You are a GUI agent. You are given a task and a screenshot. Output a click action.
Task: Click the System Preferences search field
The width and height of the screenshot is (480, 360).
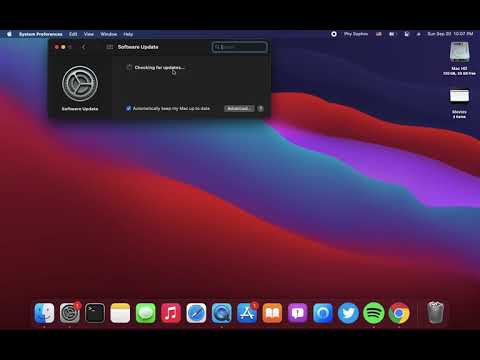click(x=239, y=47)
